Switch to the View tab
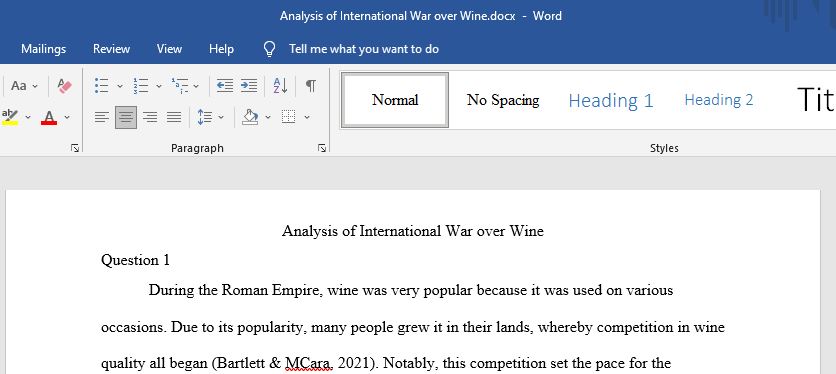This screenshot has height=374, width=836. coord(169,49)
